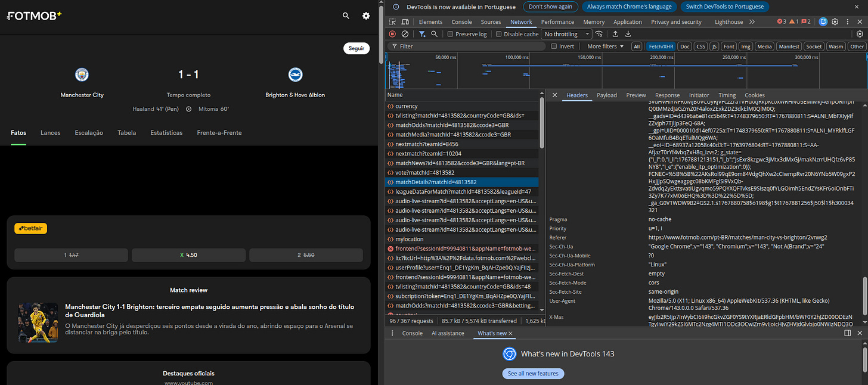Click the Seguir follow button
This screenshot has width=868, height=385.
pyautogui.click(x=356, y=49)
